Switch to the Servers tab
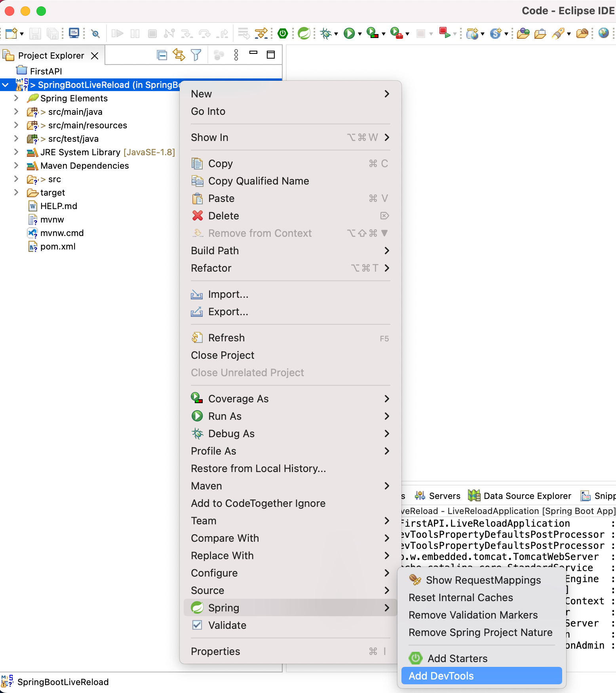The width and height of the screenshot is (616, 693). coord(437,496)
